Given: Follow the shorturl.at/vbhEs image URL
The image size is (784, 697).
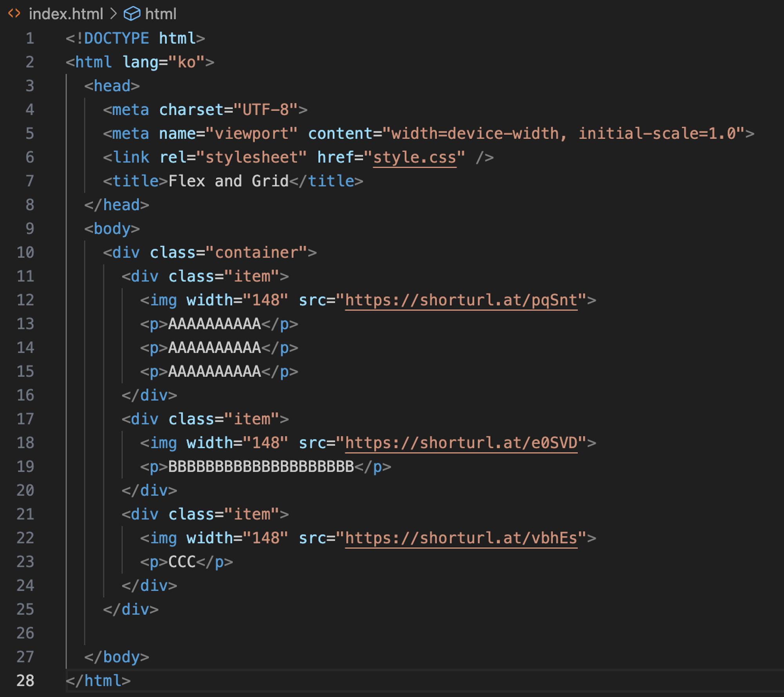Looking at the screenshot, I should click(461, 538).
